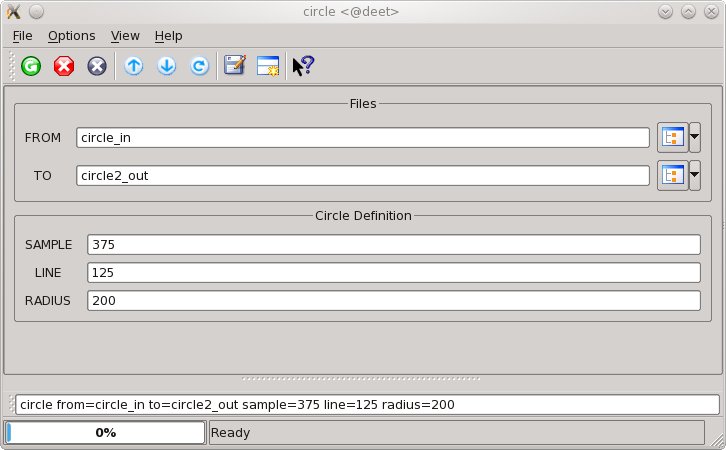Load next history with the down arrow

[x=167, y=66]
